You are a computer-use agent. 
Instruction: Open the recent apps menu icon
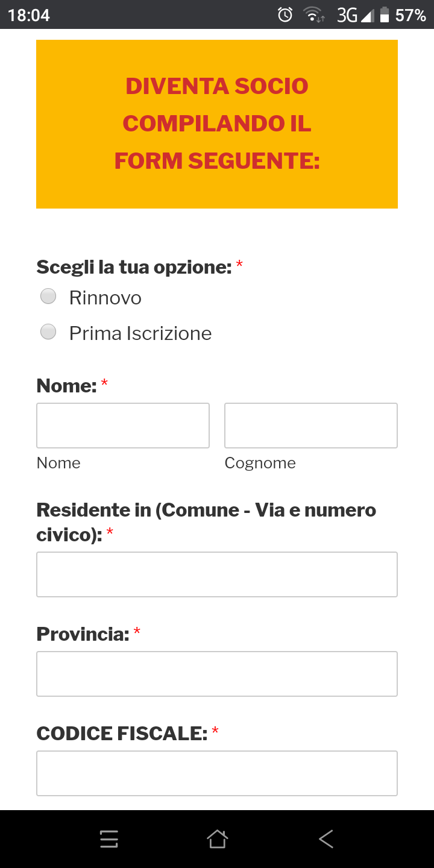tap(109, 839)
